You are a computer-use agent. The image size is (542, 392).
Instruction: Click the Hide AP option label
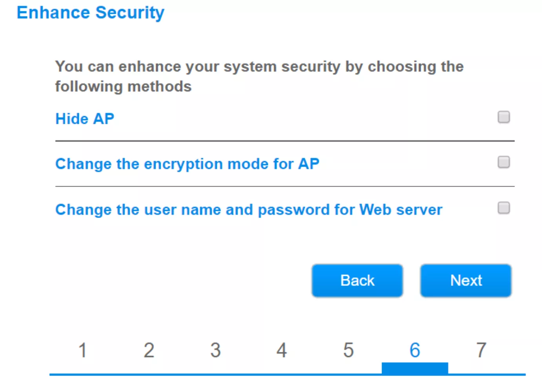tap(85, 119)
